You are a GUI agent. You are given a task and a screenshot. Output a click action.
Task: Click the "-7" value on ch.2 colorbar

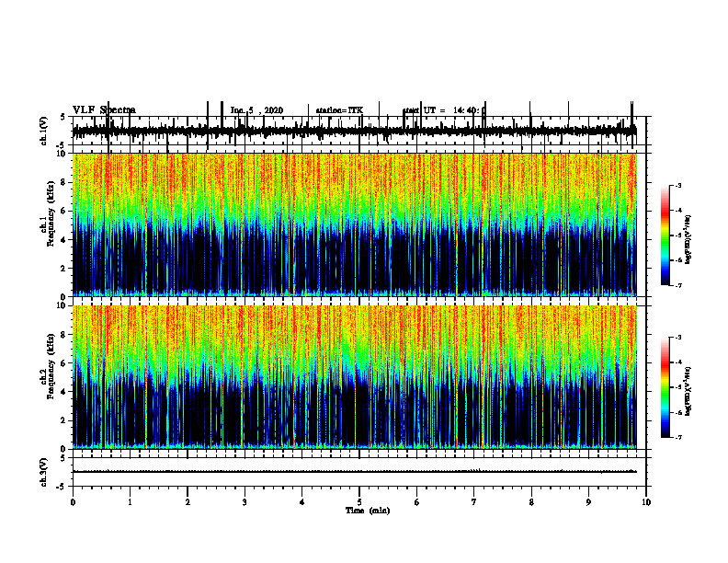click(x=678, y=438)
